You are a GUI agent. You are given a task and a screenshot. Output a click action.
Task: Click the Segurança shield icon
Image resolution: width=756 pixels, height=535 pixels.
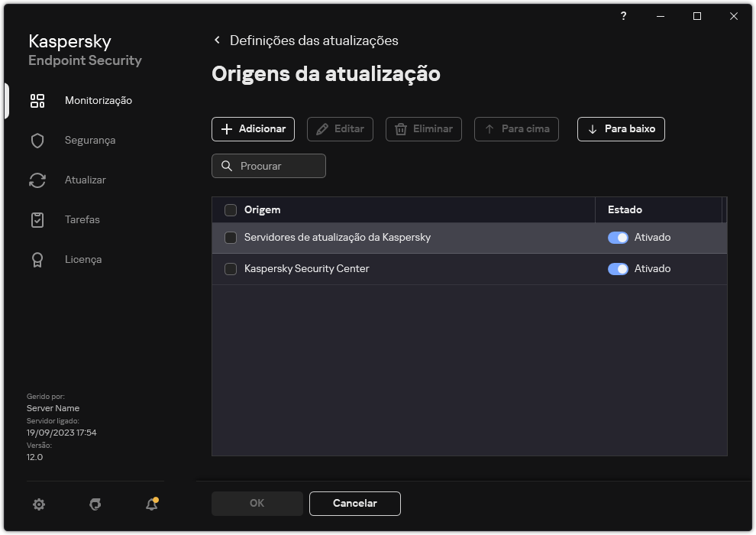tap(37, 140)
